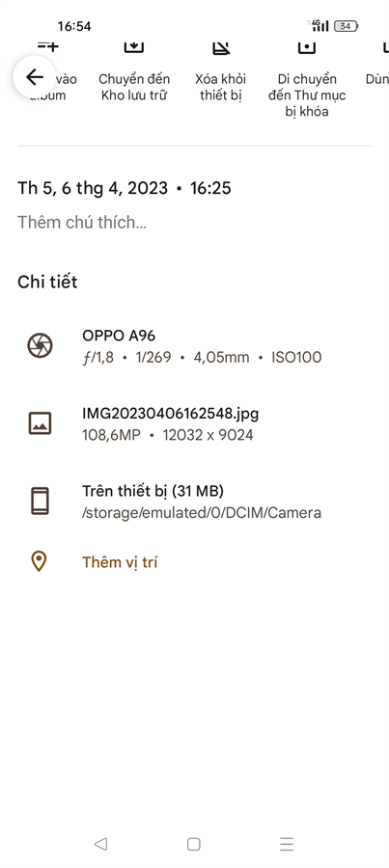The height and width of the screenshot is (868, 389).
Task: Tap the back arrow button
Action: coord(35,77)
